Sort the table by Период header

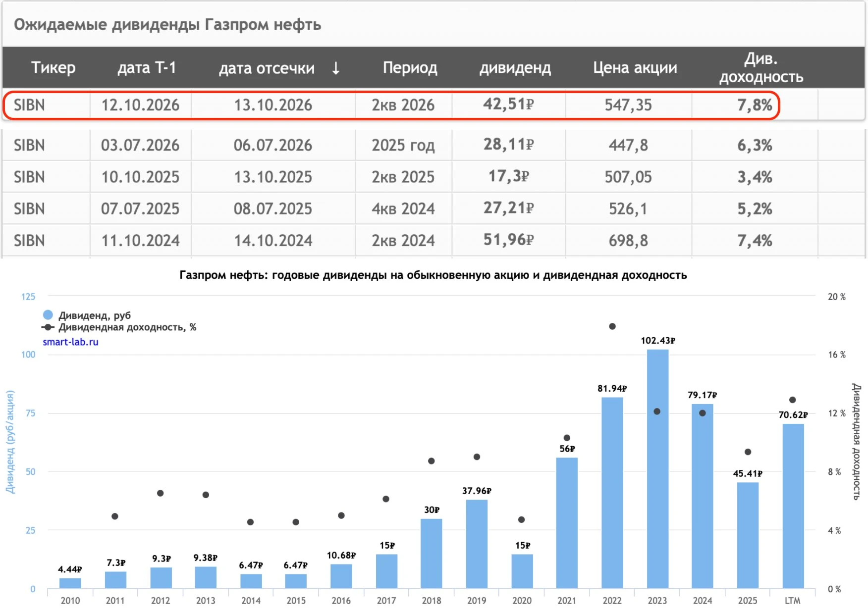pos(410,67)
